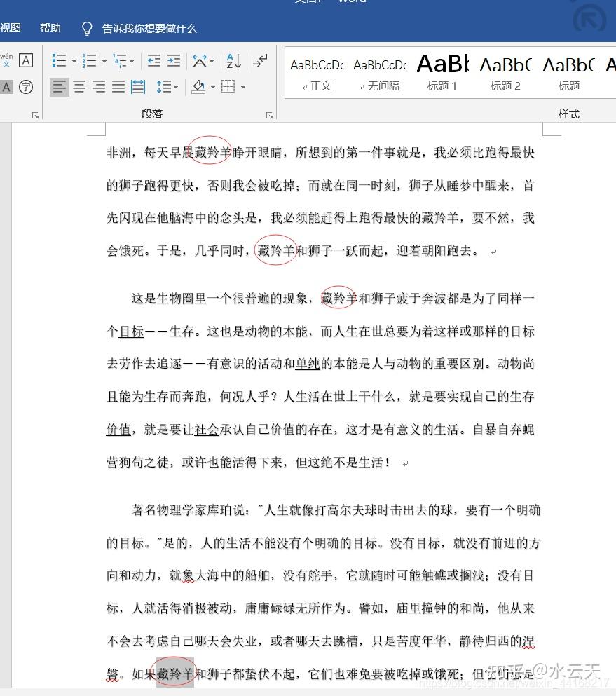Open line and paragraph spacing menu

pyautogui.click(x=167, y=86)
